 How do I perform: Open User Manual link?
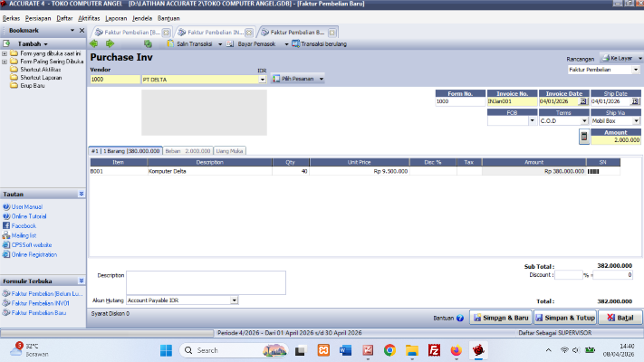26,207
